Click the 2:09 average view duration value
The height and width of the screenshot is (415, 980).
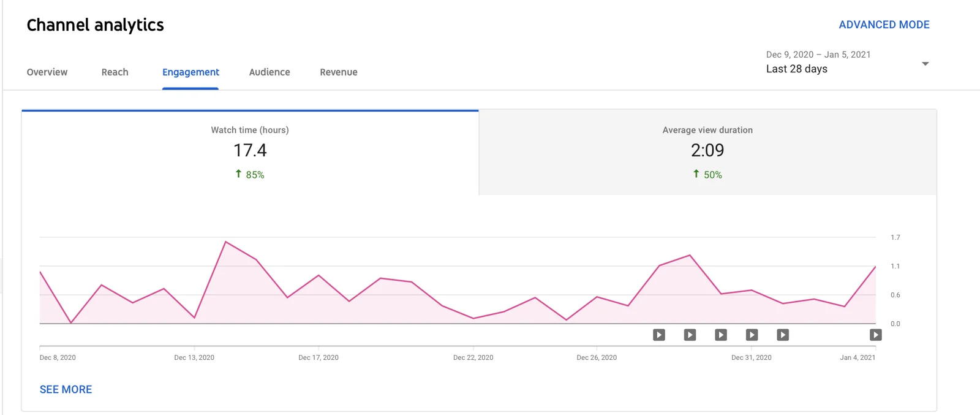707,150
